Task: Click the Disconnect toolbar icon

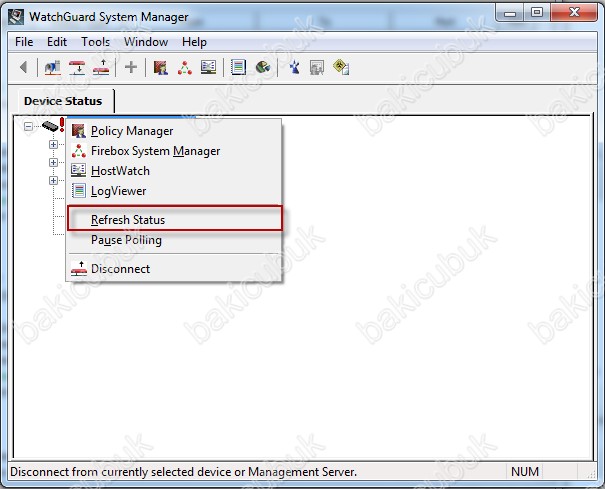Action: pyautogui.click(x=102, y=68)
